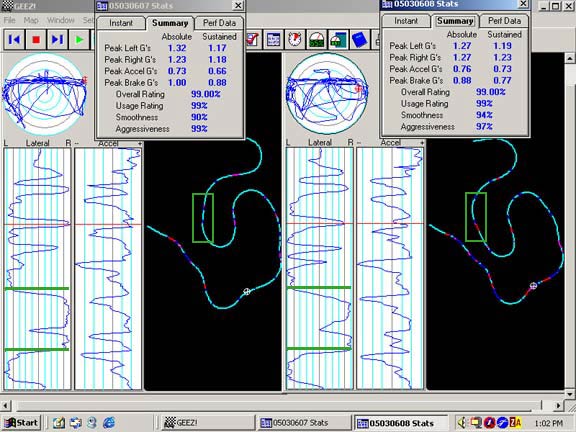Open the green speedometer gauge icon

(x=316, y=39)
